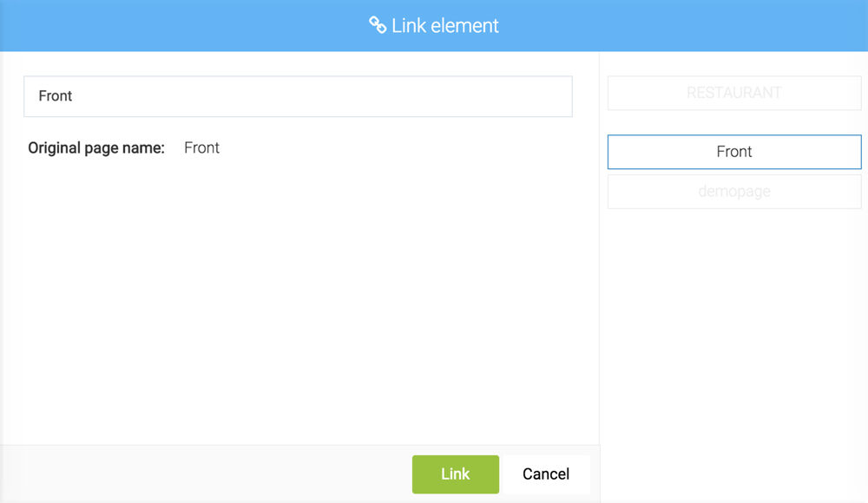Dismiss the dialog using Cancel
This screenshot has width=868, height=503.
(545, 474)
